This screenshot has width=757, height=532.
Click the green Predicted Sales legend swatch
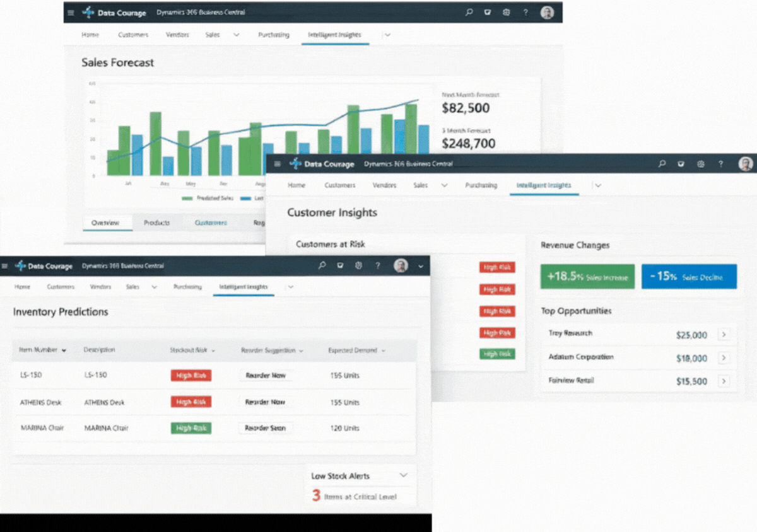(187, 198)
